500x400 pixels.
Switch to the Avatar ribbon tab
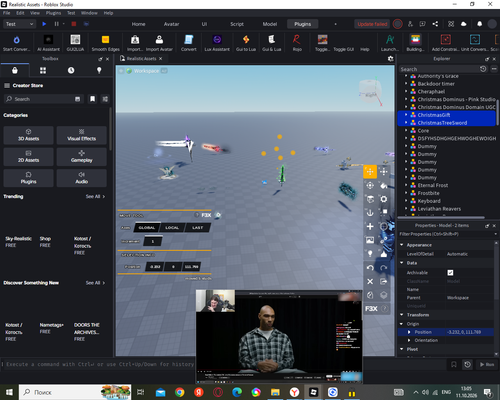pos(171,24)
